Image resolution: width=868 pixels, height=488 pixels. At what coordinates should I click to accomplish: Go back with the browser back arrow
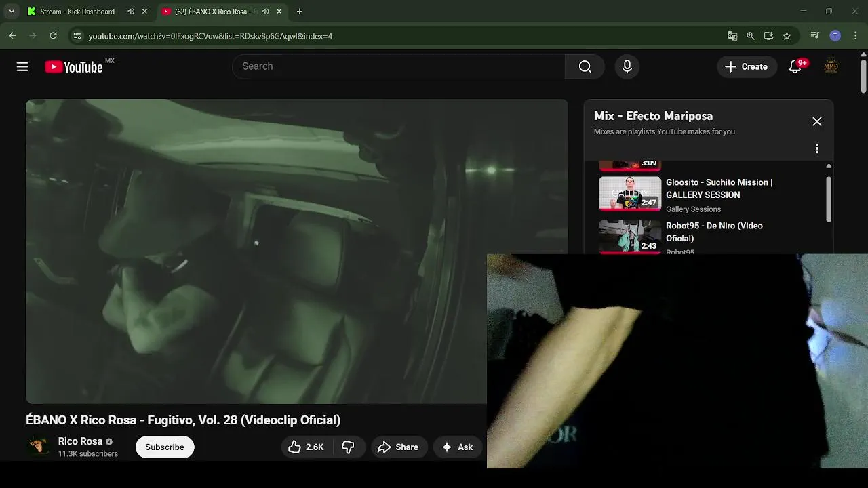12,36
